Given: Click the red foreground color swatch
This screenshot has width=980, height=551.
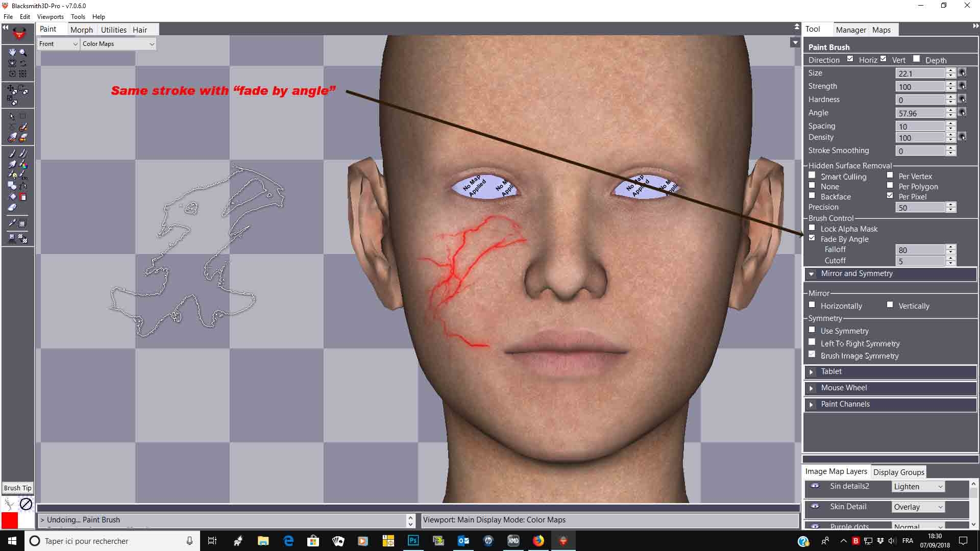Looking at the screenshot, I should [x=10, y=520].
